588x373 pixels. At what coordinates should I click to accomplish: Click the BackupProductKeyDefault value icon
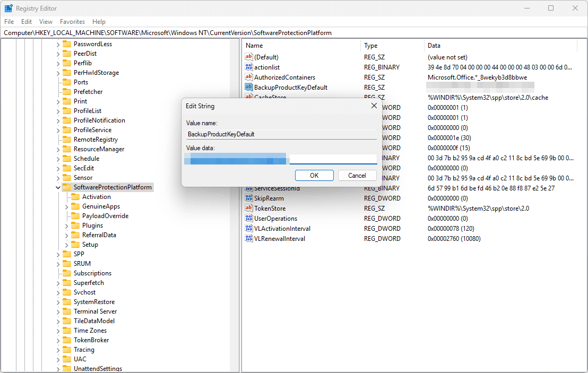click(x=249, y=88)
